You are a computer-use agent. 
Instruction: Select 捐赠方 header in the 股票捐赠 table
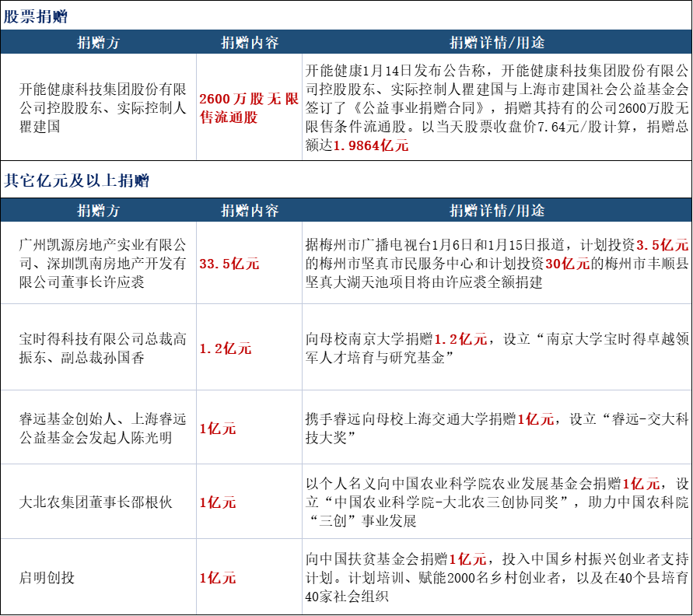pos(98,43)
